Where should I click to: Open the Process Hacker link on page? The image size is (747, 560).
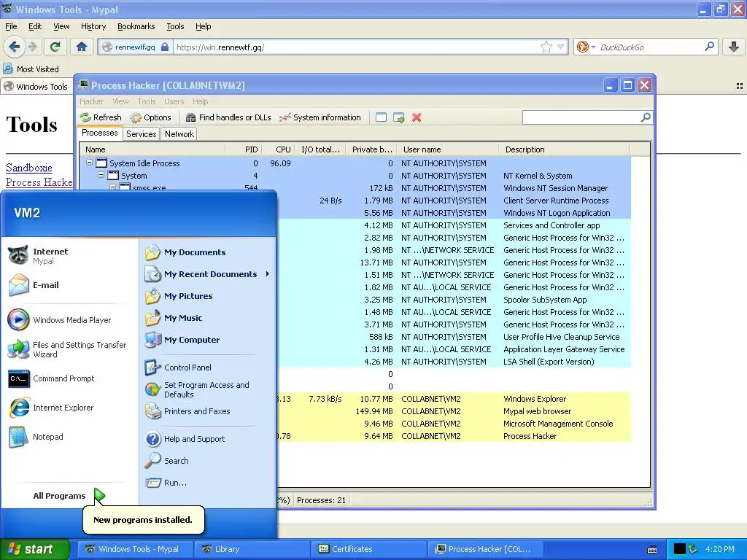39,182
